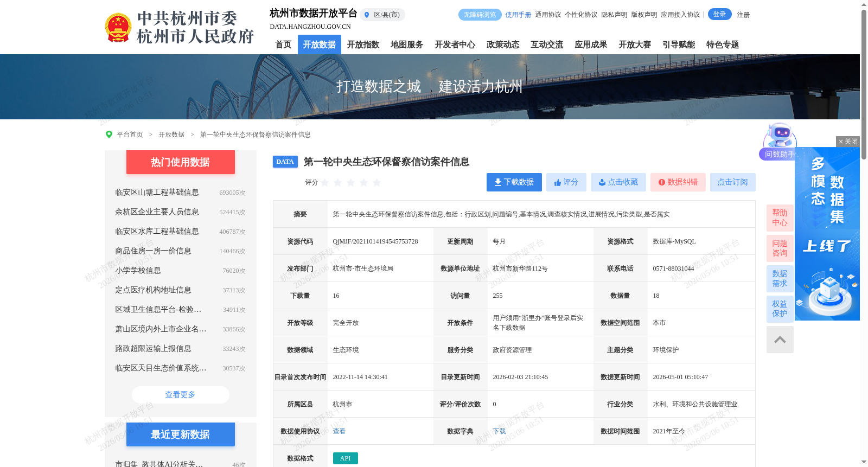Click the green breadcrumb location icon

coord(109,135)
